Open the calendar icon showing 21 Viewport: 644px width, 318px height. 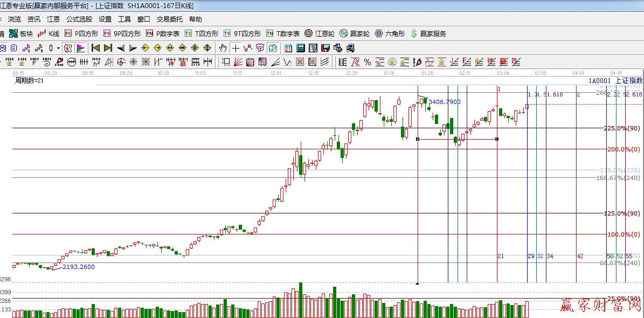pyautogui.click(x=288, y=48)
